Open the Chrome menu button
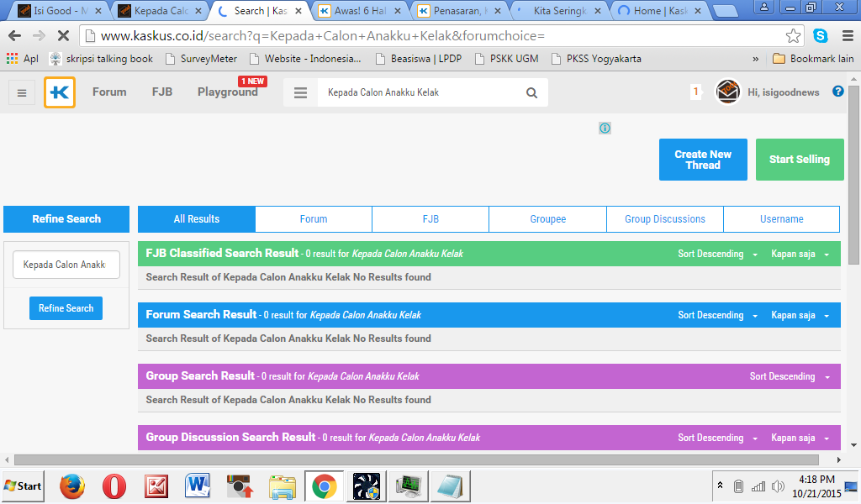The height and width of the screenshot is (504, 861). coord(848,36)
